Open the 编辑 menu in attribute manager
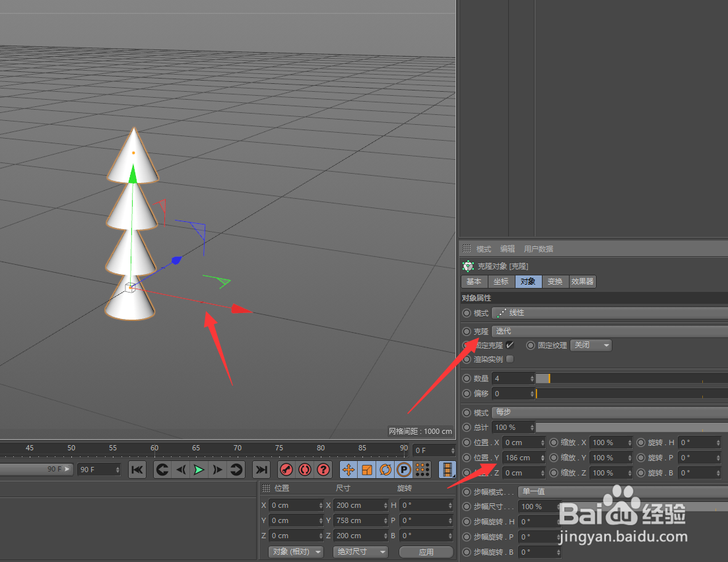The width and height of the screenshot is (728, 562). pos(507,249)
